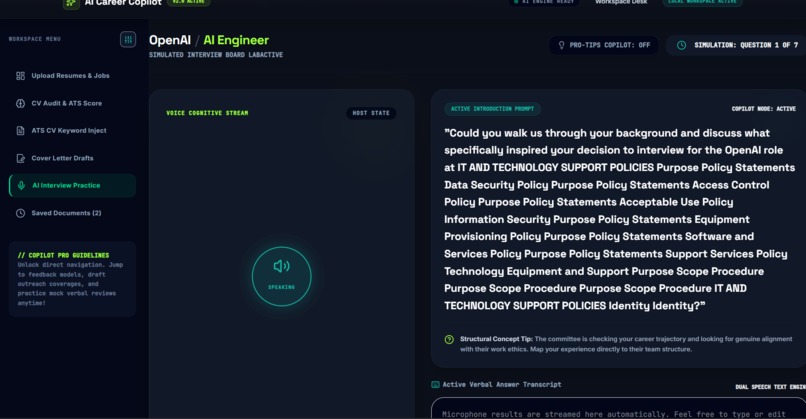Click the Voice Cognitive Stream label
Image resolution: width=806 pixels, height=419 pixels.
point(207,113)
